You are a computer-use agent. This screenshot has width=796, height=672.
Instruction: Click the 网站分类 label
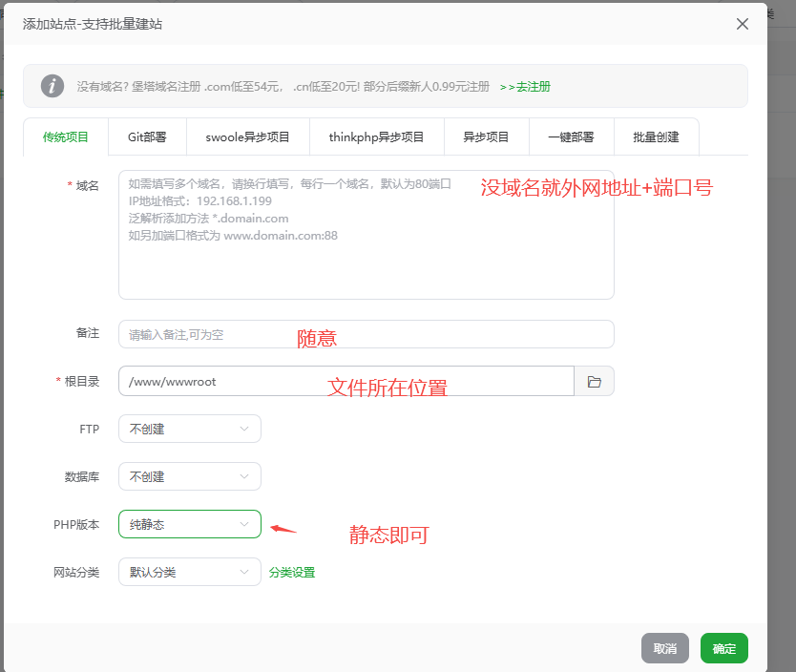point(76,573)
